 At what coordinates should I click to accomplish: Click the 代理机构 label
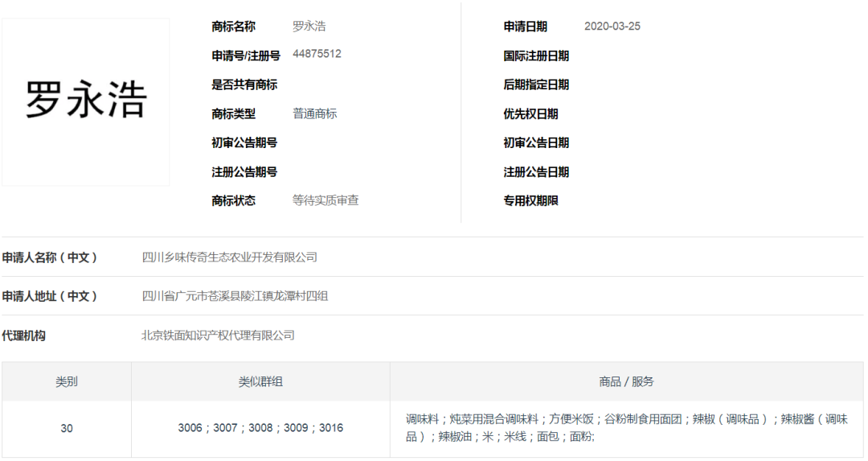[24, 335]
